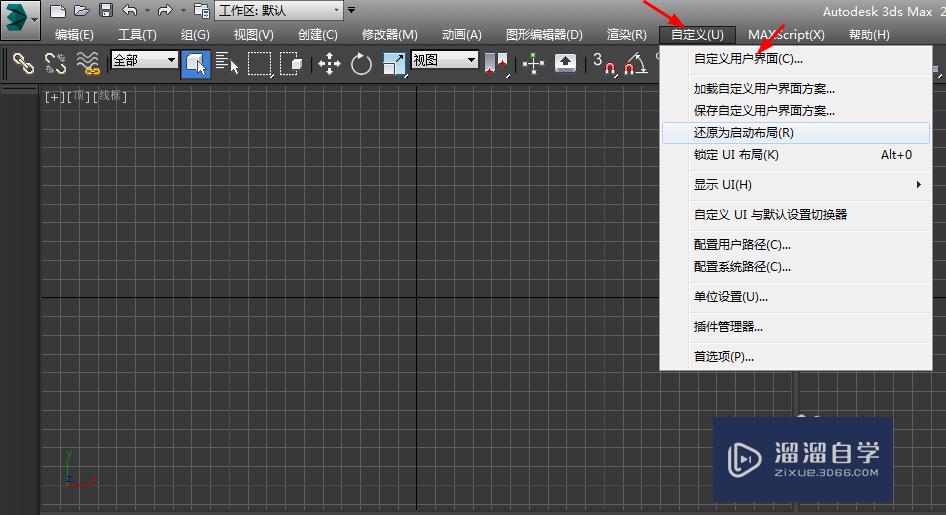Select the Select and Link tool

[x=24, y=63]
